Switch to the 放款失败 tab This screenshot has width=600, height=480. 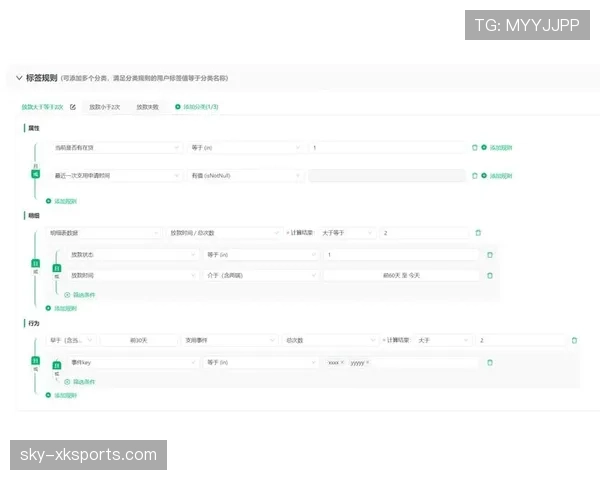(147, 107)
